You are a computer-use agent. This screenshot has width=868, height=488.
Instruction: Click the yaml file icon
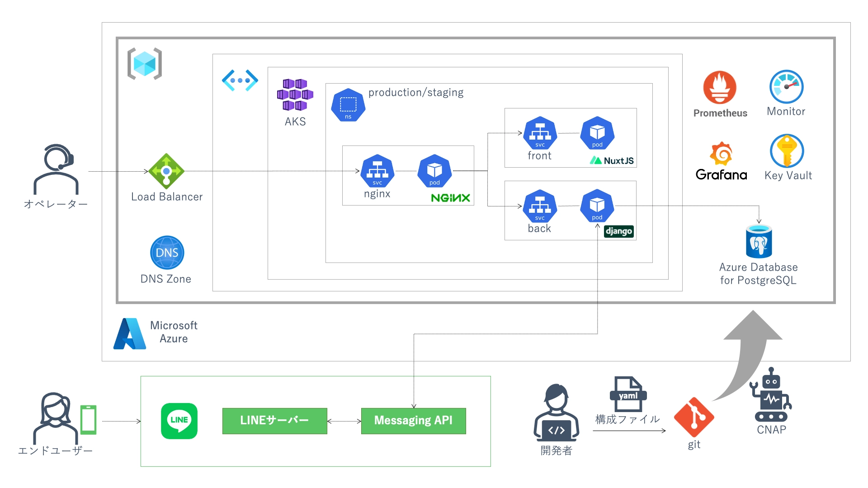coord(628,394)
